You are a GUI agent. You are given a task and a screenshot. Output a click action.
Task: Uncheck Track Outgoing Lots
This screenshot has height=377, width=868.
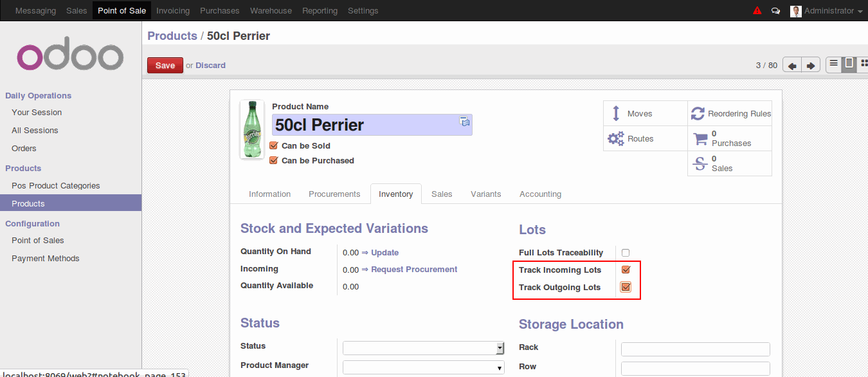(x=626, y=287)
